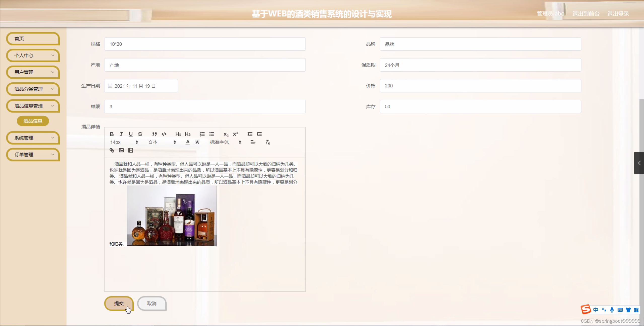
Task: Click the underline formatting icon
Action: 130,134
